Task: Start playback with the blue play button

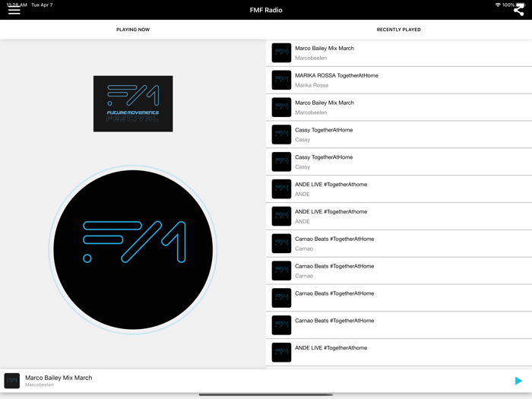Action: [518, 381]
